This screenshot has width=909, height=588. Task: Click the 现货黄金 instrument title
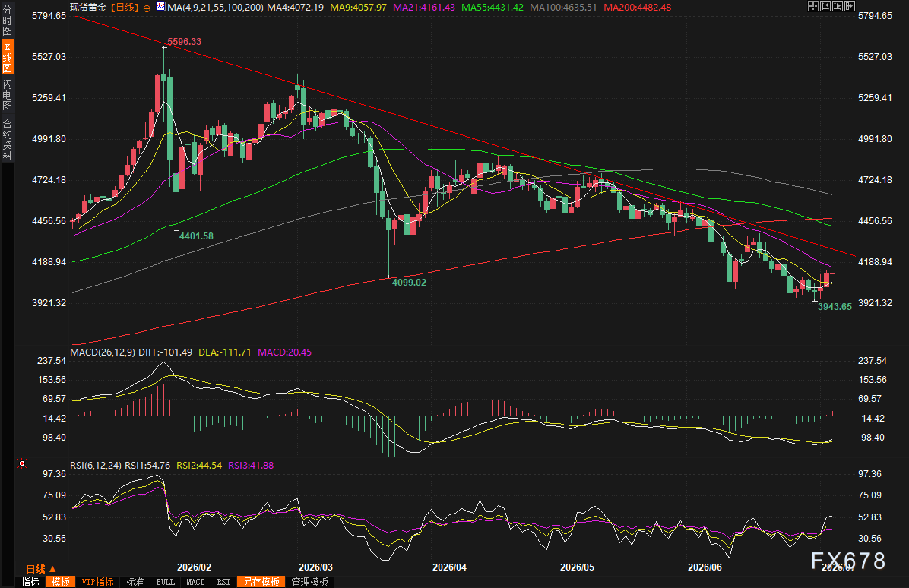[x=88, y=8]
